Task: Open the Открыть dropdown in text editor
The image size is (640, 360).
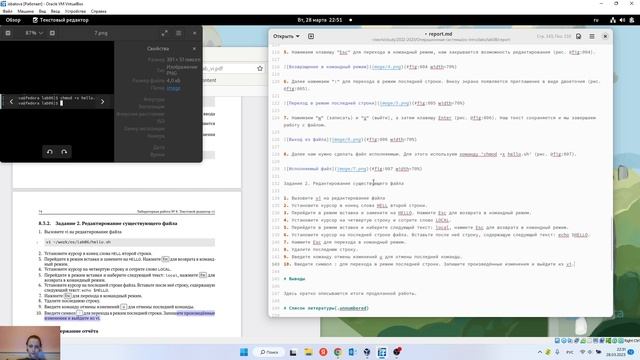Action: click(286, 36)
